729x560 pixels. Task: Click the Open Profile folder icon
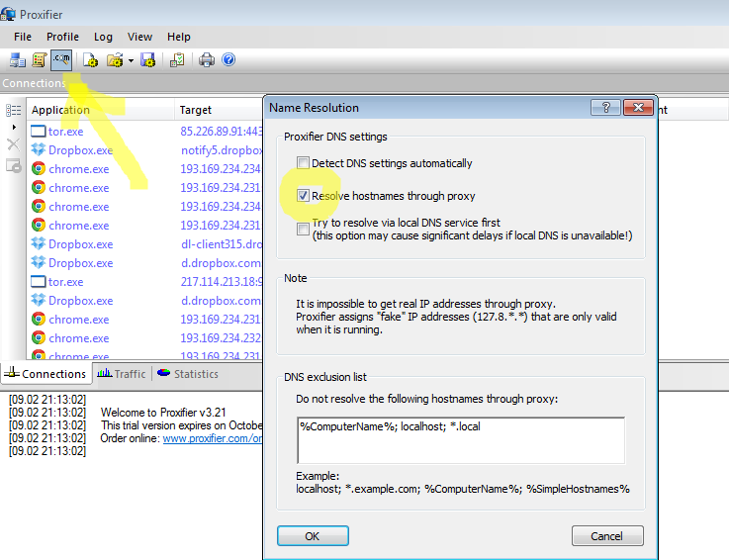pyautogui.click(x=115, y=60)
